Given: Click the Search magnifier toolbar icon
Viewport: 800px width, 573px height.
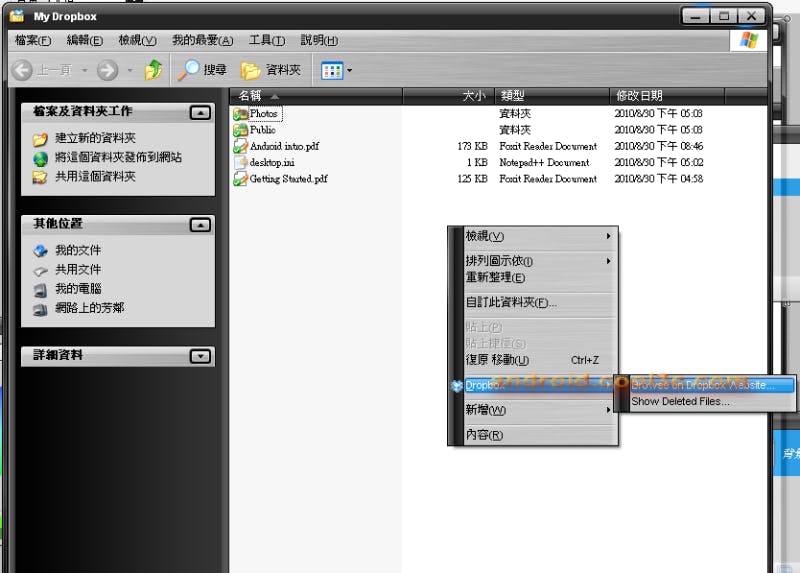Looking at the screenshot, I should 188,70.
